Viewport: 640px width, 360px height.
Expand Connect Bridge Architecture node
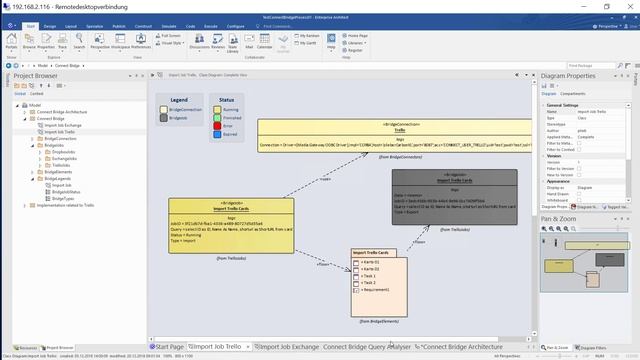(25, 112)
